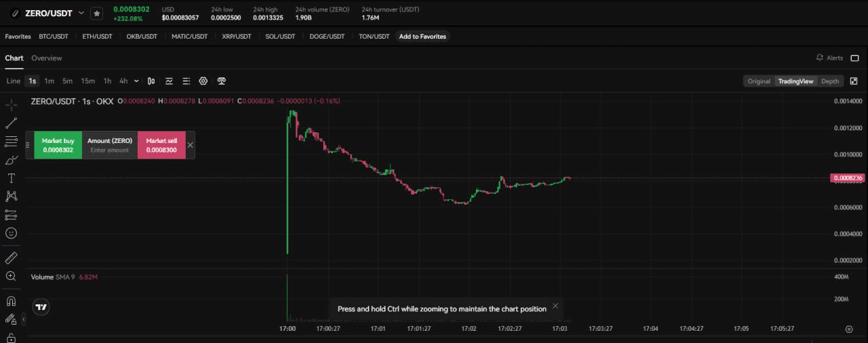Open MATIC/USDT from favorites
The height and width of the screenshot is (343, 868).
(x=190, y=36)
